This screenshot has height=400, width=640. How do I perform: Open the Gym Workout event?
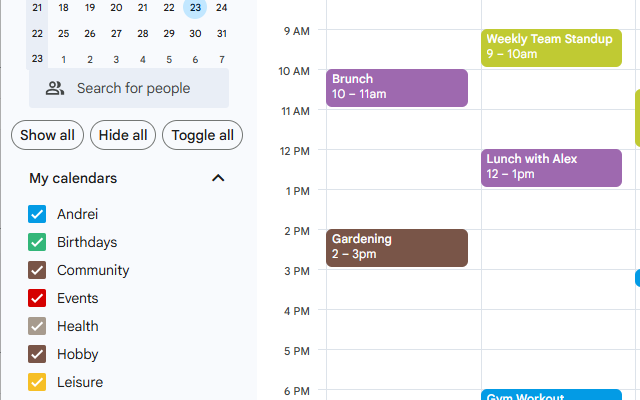551,395
